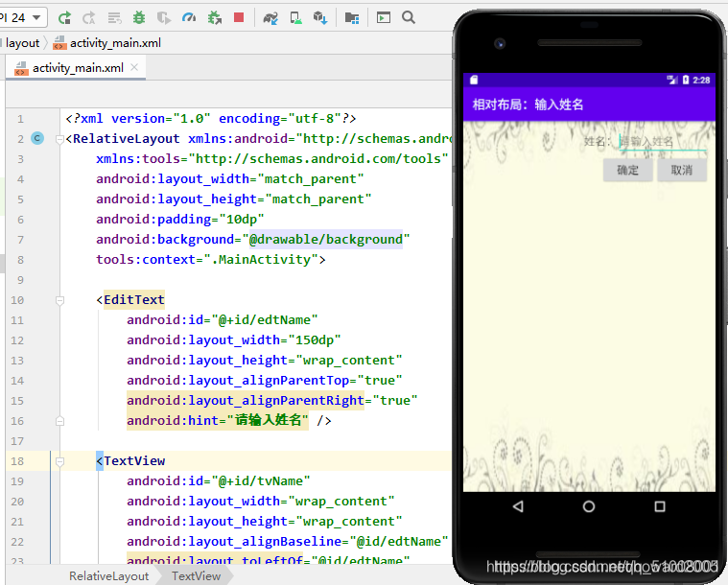Click line number 15 in the gutter
728x585 pixels.
pyautogui.click(x=17, y=401)
